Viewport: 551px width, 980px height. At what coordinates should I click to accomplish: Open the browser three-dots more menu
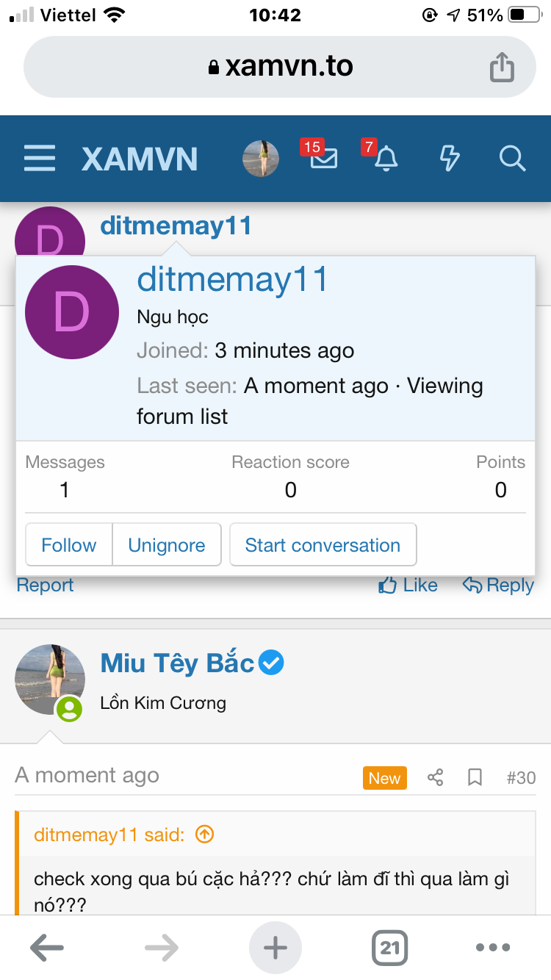point(492,948)
